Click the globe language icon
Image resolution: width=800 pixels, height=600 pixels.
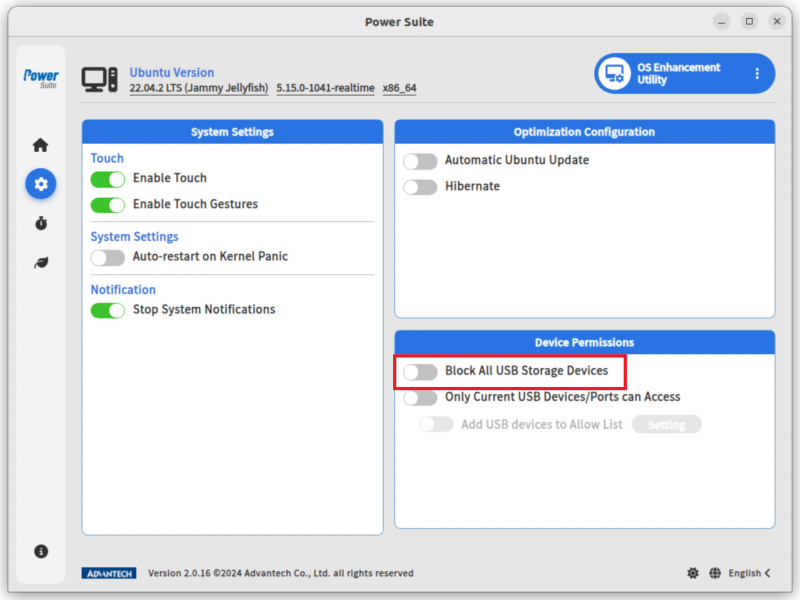(x=715, y=572)
